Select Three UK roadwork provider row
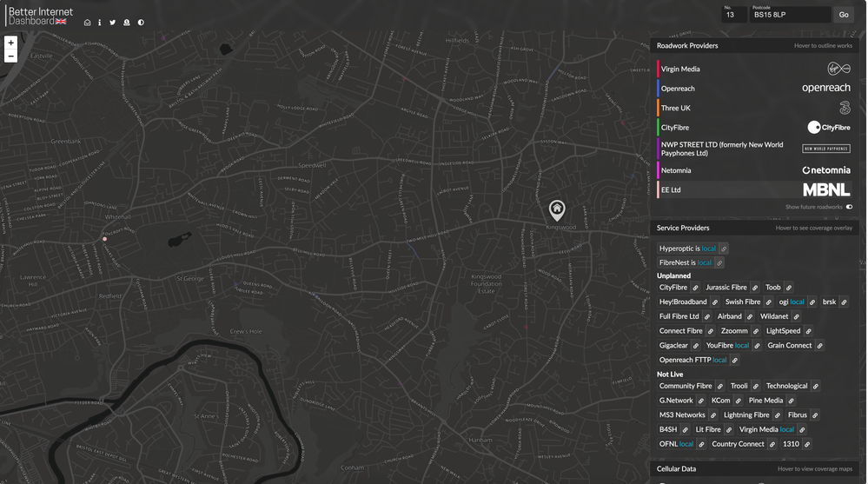This screenshot has height=484, width=868. (755, 108)
